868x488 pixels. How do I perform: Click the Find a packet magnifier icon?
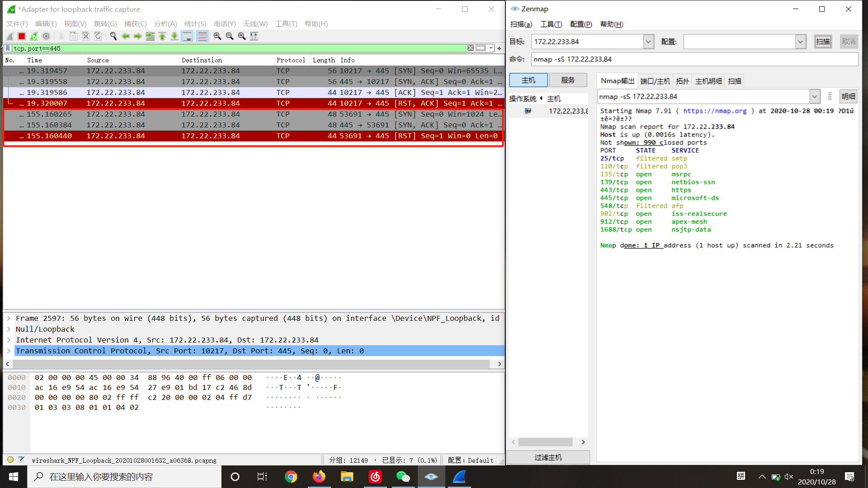pos(113,36)
